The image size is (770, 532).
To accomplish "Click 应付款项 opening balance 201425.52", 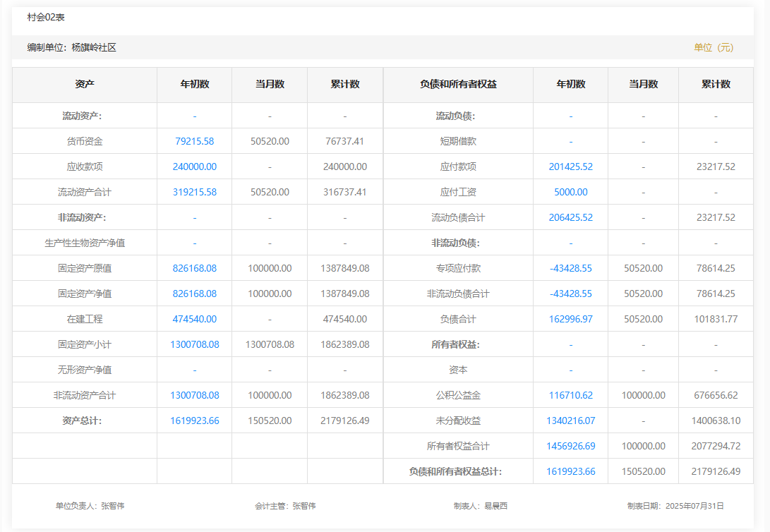I will click(x=570, y=167).
